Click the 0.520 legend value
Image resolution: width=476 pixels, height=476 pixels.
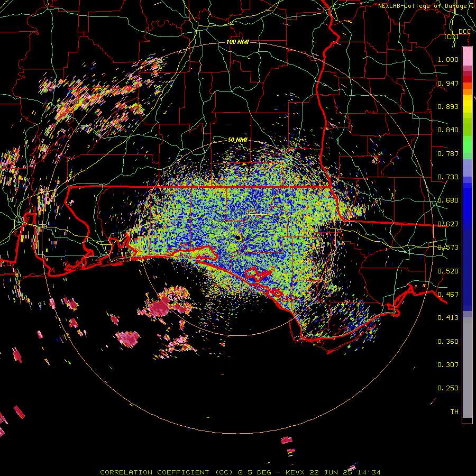click(448, 271)
